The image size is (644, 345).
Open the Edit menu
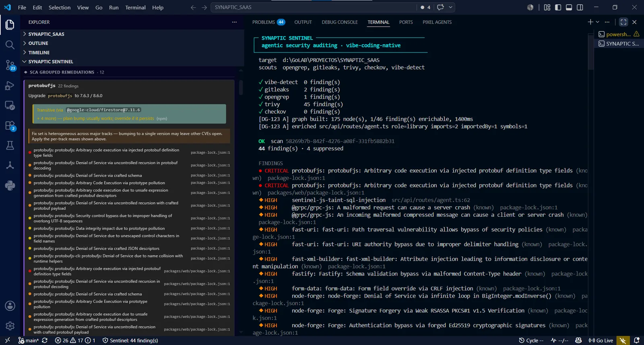(x=37, y=7)
